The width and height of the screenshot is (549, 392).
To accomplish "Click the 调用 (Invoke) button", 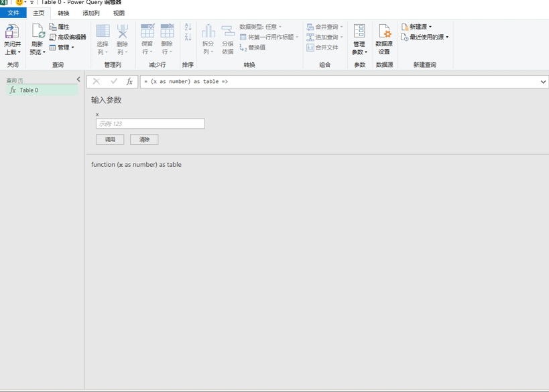I will point(110,139).
